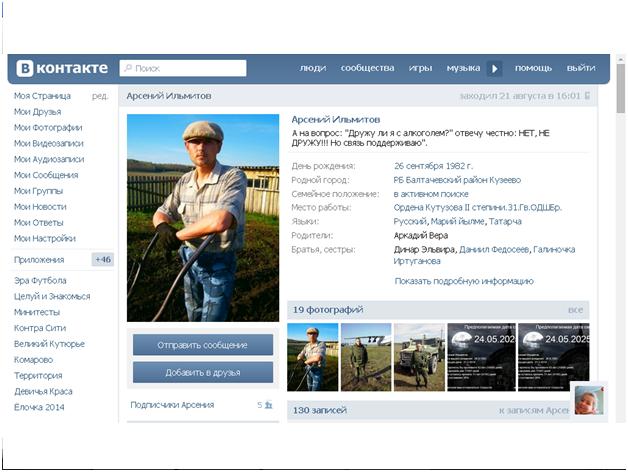Click 130 записей wall header
Viewport: 628px width, 472px height.
[x=320, y=410]
